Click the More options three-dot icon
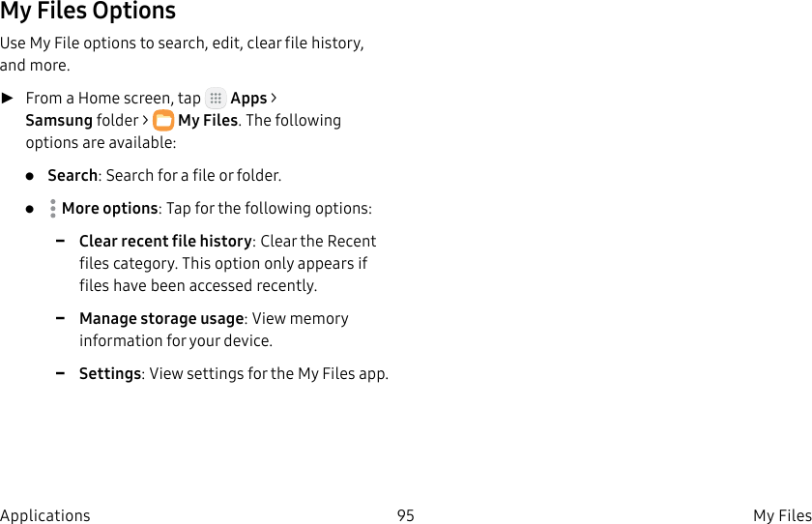 click(52, 209)
